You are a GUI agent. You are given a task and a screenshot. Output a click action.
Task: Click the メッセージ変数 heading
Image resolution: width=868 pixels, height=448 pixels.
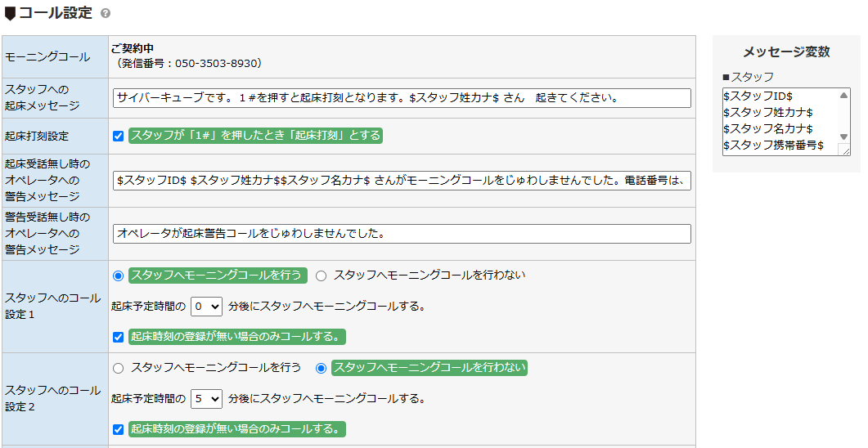(786, 52)
